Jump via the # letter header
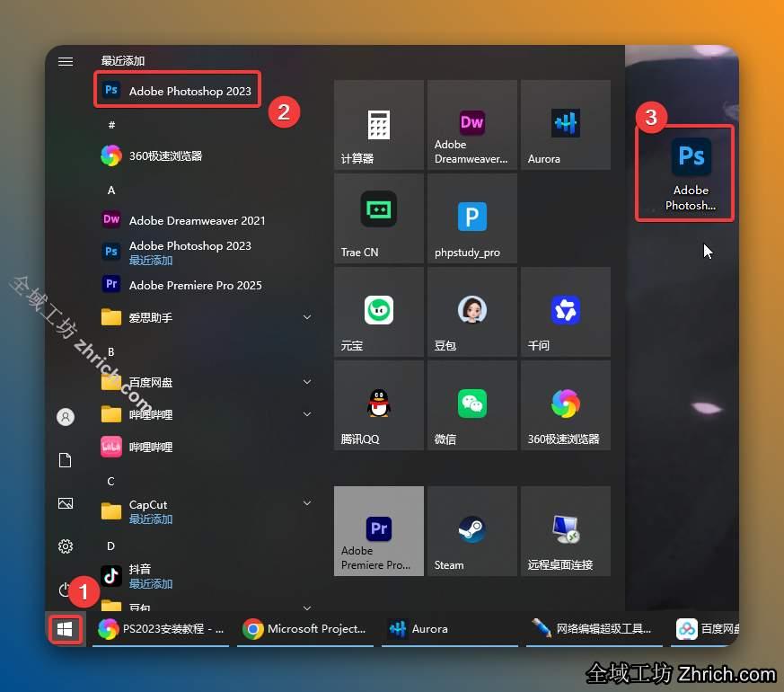Viewport: 784px width, 692px height. point(111,125)
